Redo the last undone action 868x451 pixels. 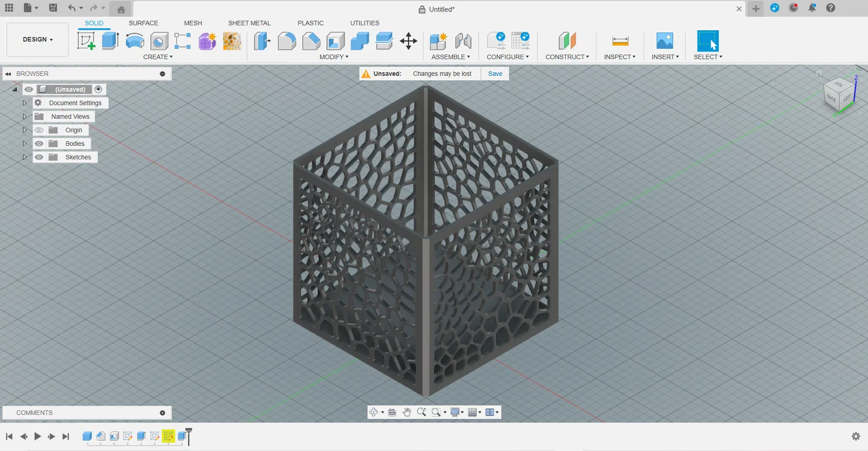pos(93,8)
